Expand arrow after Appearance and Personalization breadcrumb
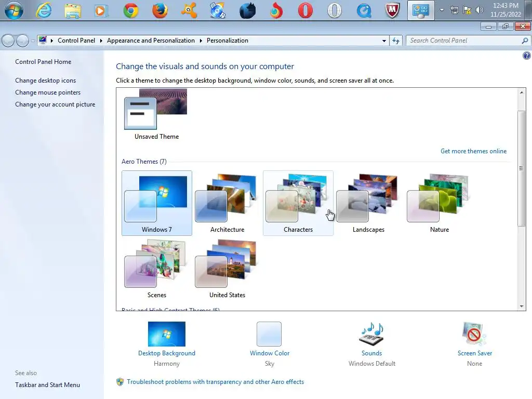Viewport: 532px width, 399px height. click(x=201, y=41)
